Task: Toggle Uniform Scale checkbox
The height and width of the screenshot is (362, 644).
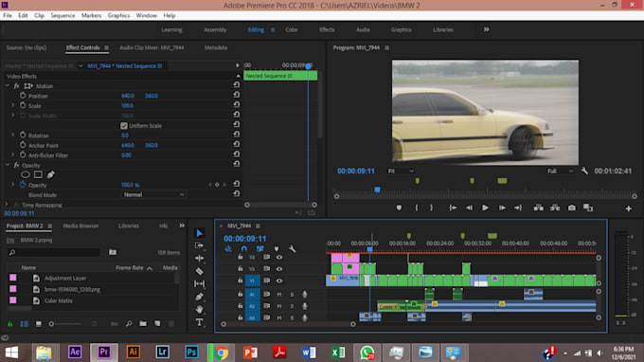Action: pyautogui.click(x=124, y=126)
